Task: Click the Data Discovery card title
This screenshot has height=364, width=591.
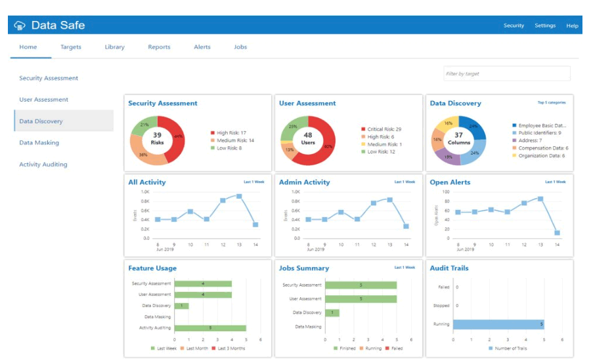Action: pyautogui.click(x=455, y=103)
